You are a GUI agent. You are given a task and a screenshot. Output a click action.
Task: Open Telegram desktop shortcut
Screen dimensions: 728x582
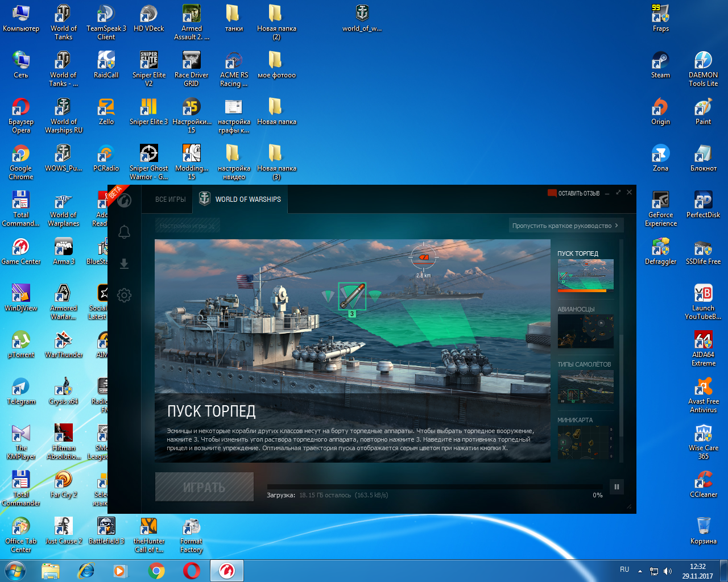coord(21,391)
